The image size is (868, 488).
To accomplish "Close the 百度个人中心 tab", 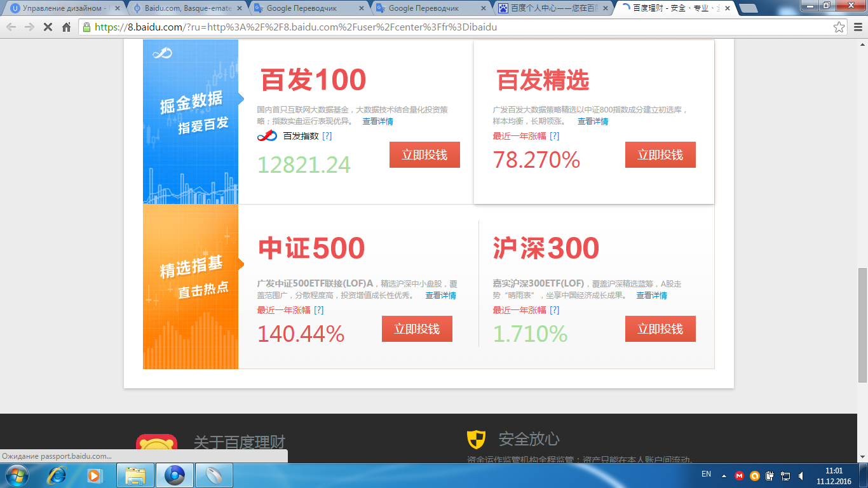I will coord(605,9).
